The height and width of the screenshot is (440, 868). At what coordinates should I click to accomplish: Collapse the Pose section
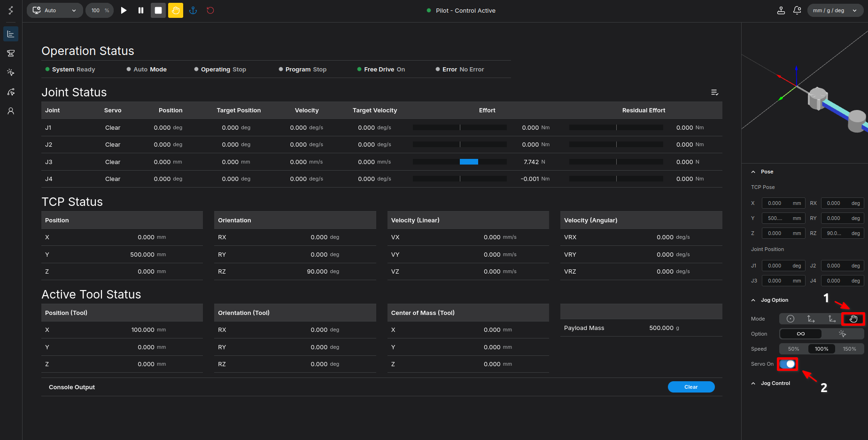click(753, 172)
